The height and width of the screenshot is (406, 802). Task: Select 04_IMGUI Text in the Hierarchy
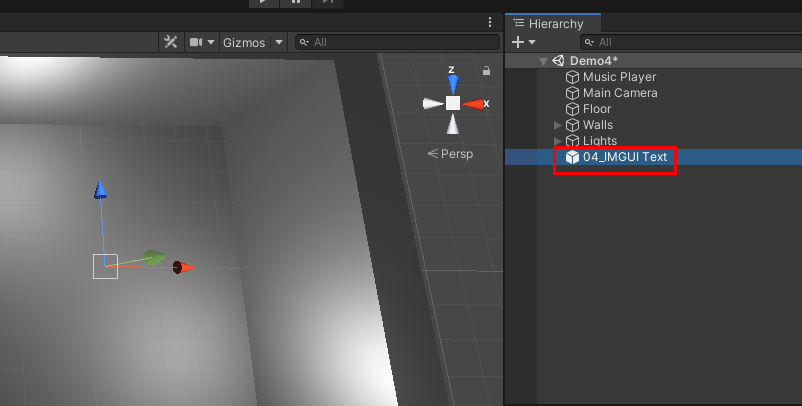click(x=625, y=157)
